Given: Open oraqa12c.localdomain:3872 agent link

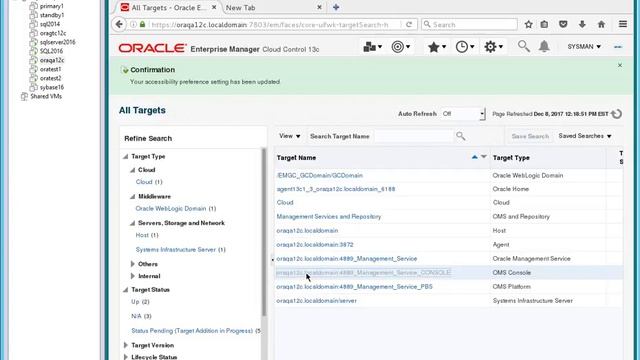Looking at the screenshot, I should click(315, 244).
